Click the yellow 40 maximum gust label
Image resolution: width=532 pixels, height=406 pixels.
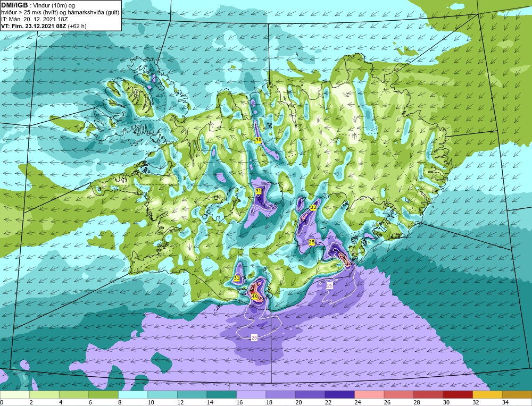255,297
